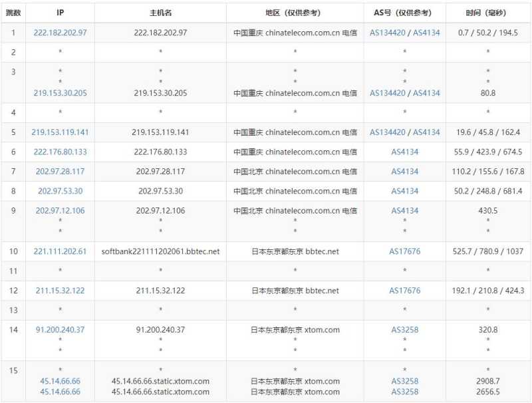Click the IP link 202.97.12.106

tap(60, 210)
